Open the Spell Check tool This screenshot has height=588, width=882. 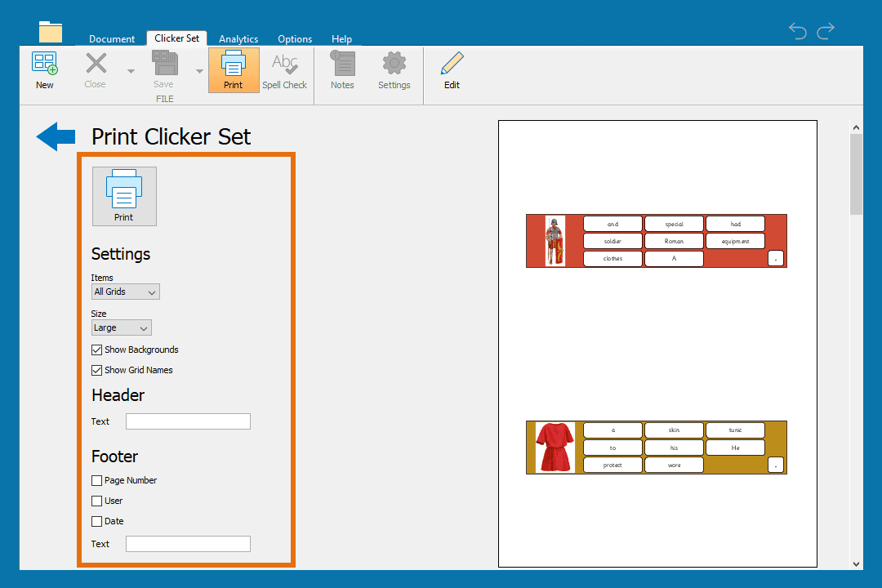point(284,69)
